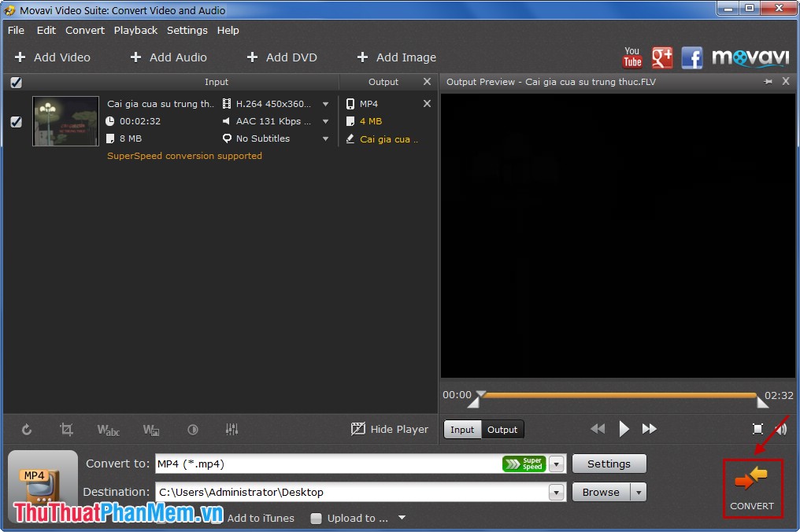
Task: Open the audio equalizer settings
Action: point(232,430)
